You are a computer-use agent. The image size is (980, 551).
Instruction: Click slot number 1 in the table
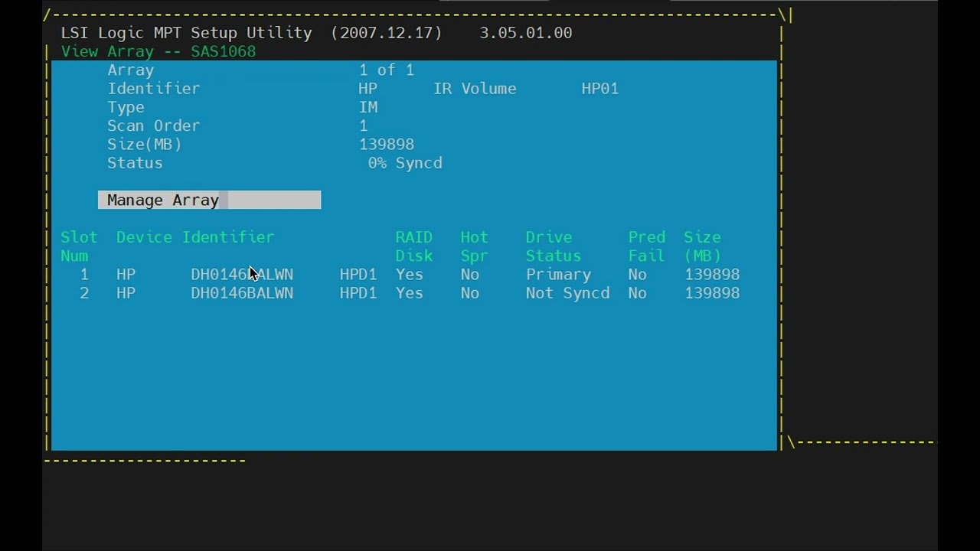tap(84, 274)
